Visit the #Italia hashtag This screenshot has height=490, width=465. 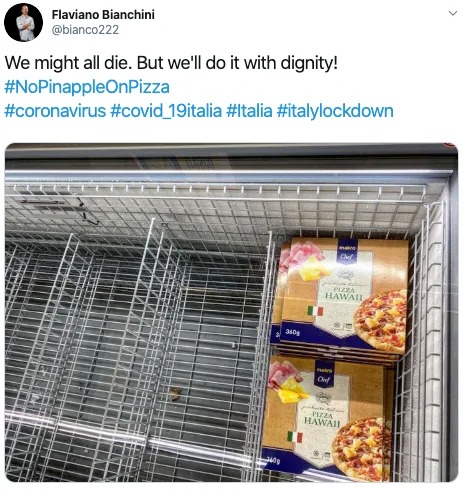[x=249, y=111]
